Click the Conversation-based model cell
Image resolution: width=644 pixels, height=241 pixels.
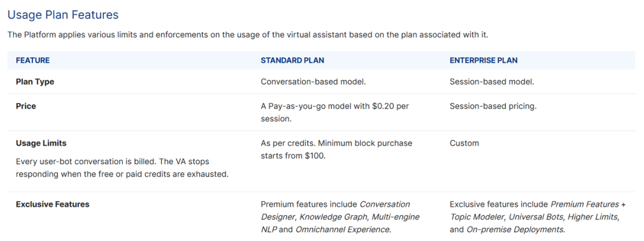pyautogui.click(x=314, y=82)
